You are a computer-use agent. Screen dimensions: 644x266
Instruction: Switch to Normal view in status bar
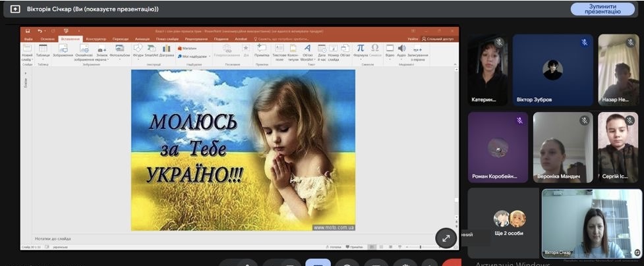(371, 247)
